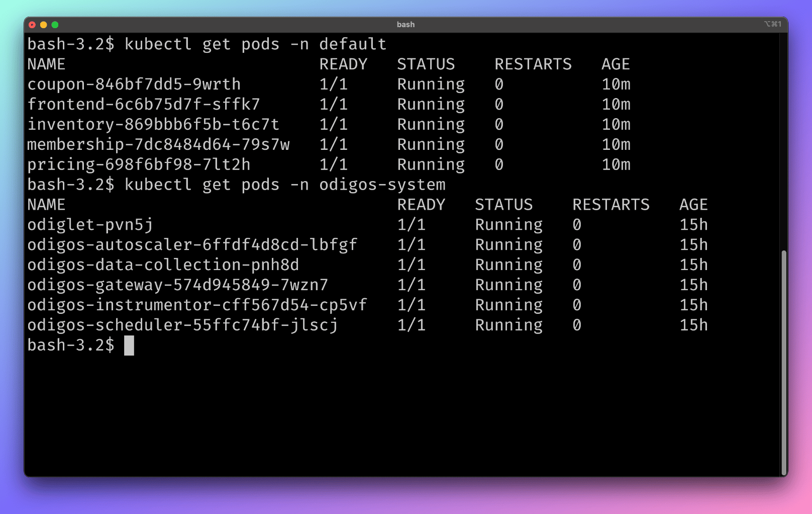Click the red close window button

[32, 25]
